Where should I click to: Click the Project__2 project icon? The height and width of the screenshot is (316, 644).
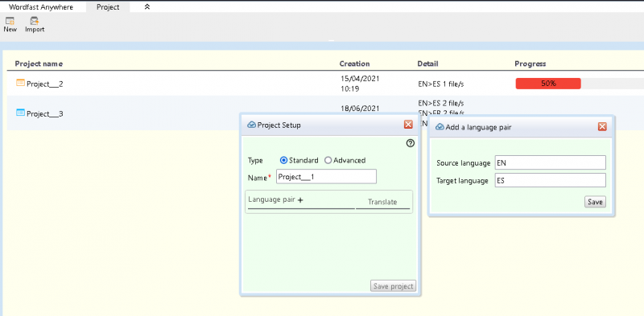pyautogui.click(x=21, y=83)
